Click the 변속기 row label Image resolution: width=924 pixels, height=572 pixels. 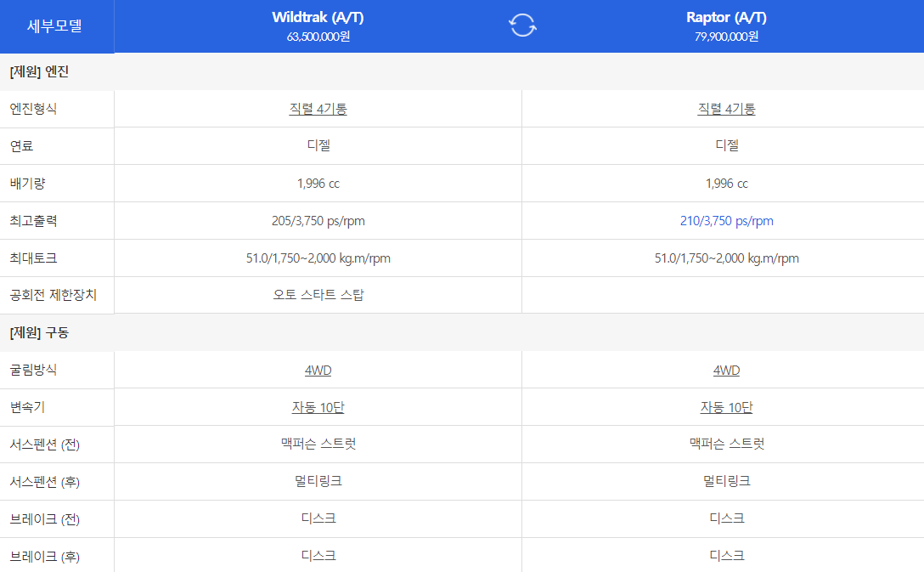[28, 407]
